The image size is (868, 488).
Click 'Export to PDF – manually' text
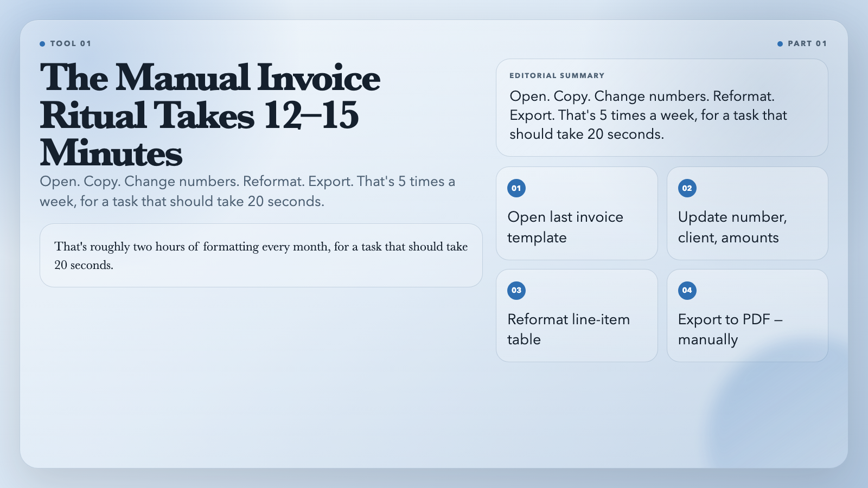(730, 329)
